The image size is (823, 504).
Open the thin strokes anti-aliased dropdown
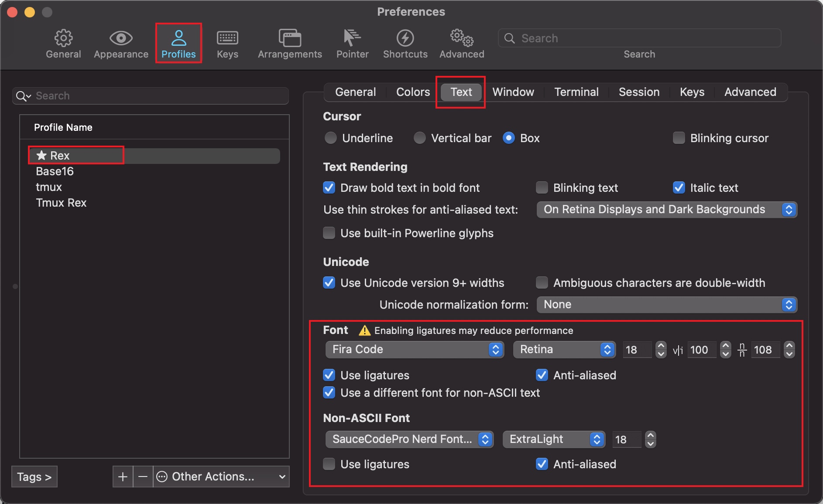[667, 210]
